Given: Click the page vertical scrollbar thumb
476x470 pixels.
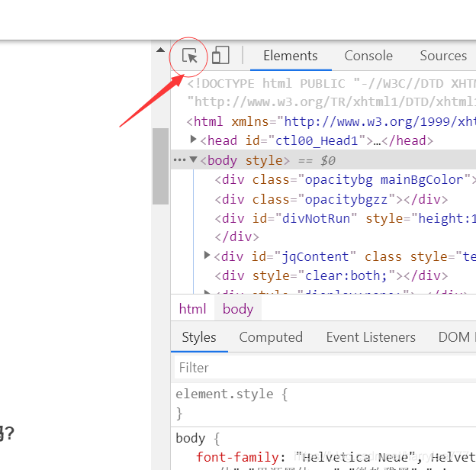Looking at the screenshot, I should click(161, 166).
